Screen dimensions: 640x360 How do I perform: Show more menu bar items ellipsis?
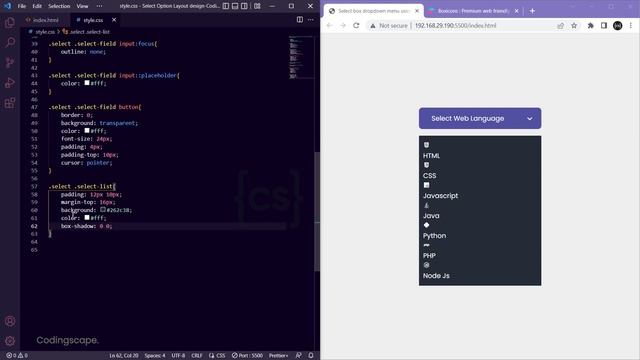coord(100,6)
